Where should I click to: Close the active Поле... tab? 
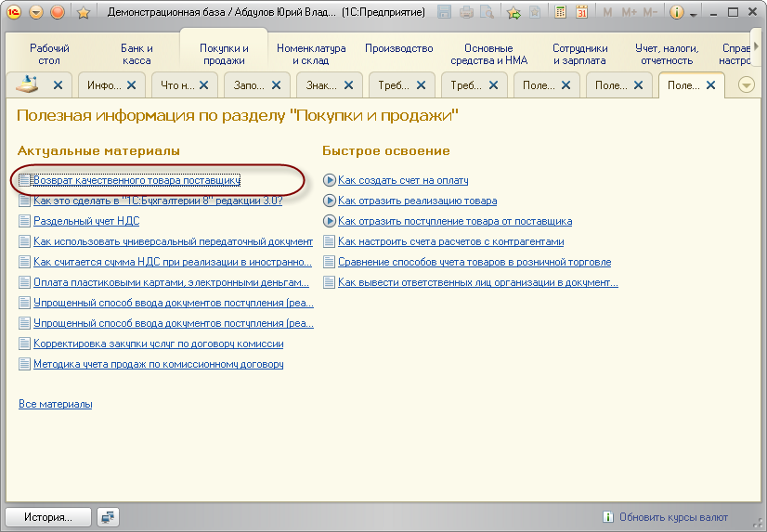coord(710,85)
